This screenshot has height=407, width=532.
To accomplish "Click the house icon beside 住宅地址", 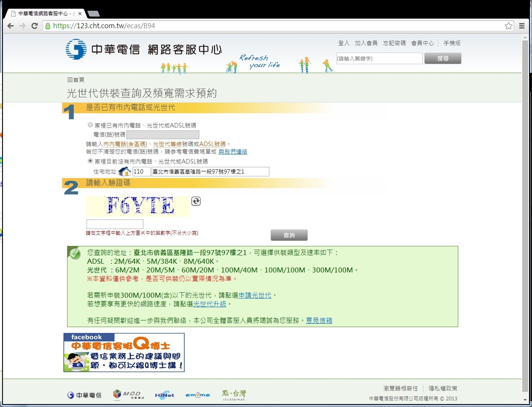I will pyautogui.click(x=125, y=171).
